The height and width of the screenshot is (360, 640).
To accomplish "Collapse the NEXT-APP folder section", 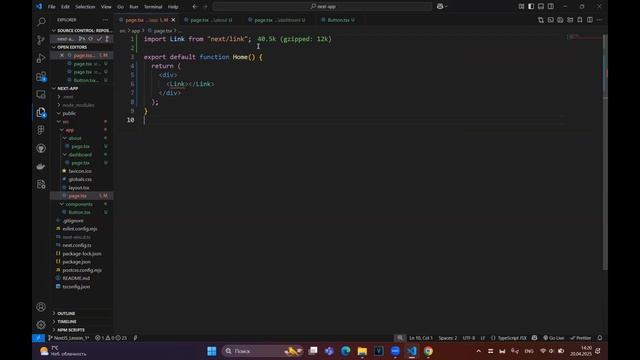I will (82, 89).
